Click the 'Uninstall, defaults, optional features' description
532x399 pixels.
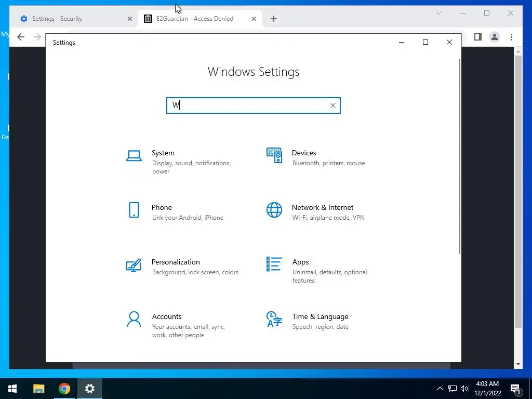coord(329,276)
